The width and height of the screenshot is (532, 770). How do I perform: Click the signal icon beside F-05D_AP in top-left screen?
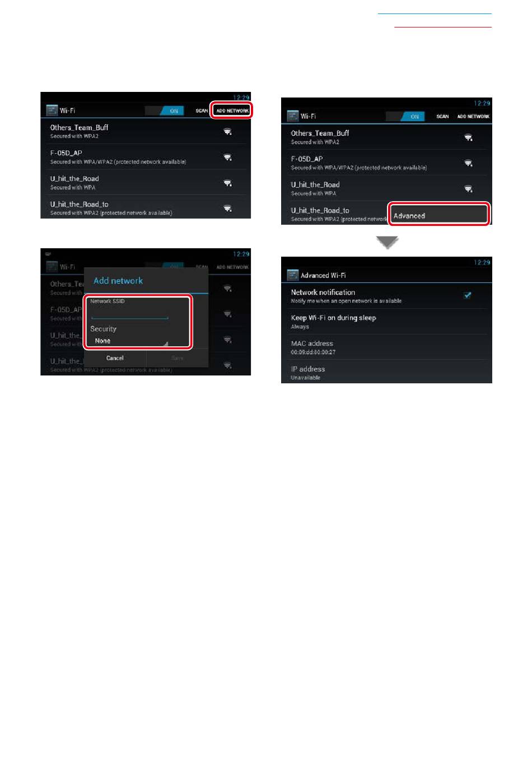228,157
